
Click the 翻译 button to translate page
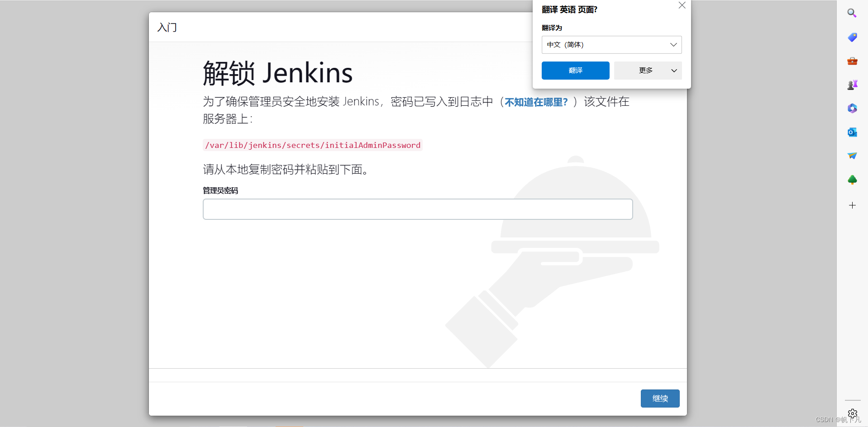tap(575, 71)
